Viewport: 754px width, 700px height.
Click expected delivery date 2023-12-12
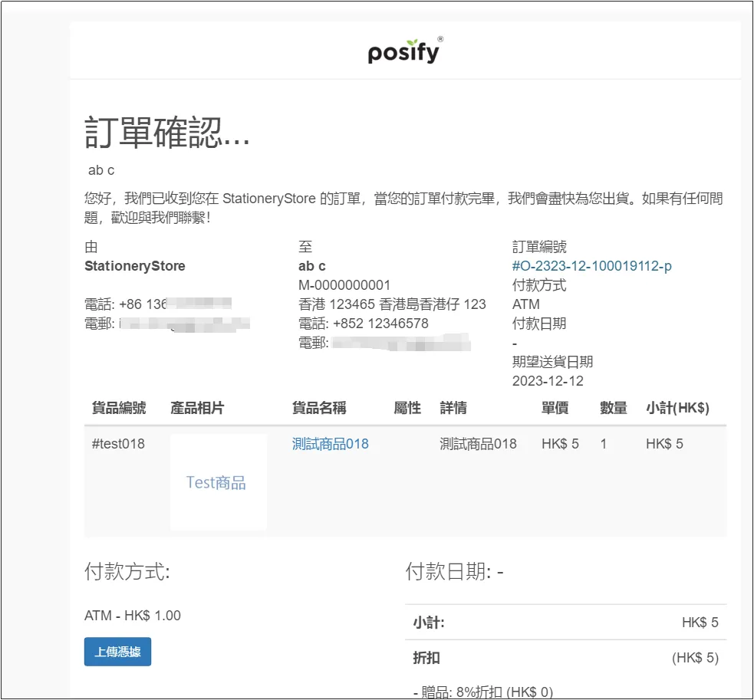(548, 381)
